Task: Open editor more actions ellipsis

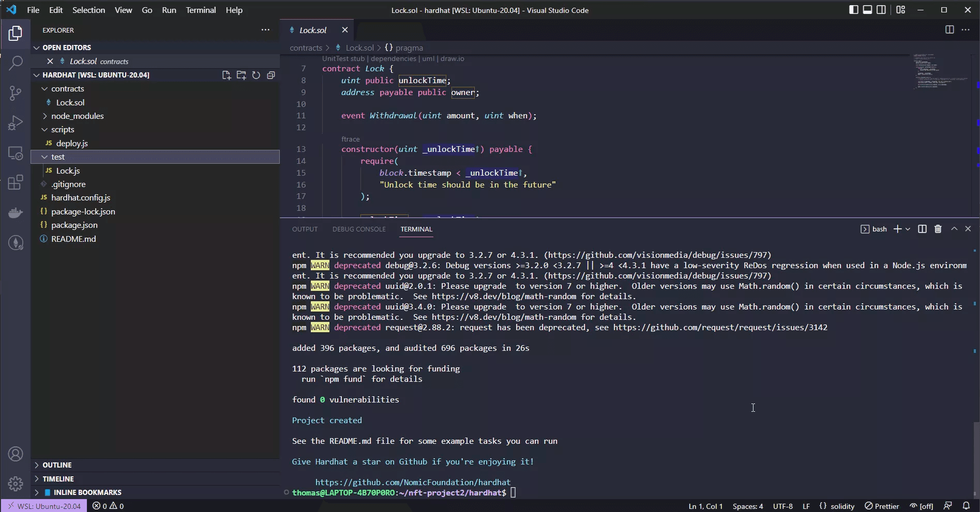Action: coord(966,30)
